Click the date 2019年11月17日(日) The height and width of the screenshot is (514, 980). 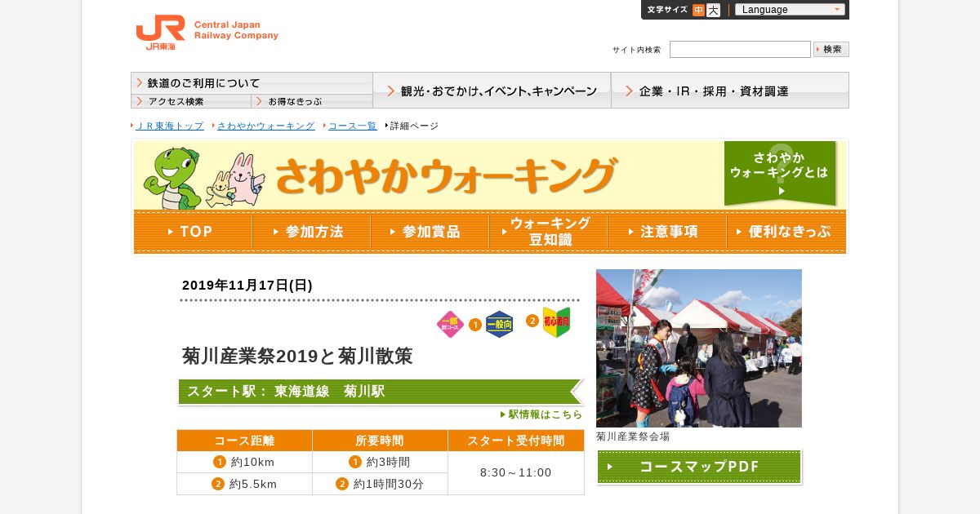tap(247, 285)
